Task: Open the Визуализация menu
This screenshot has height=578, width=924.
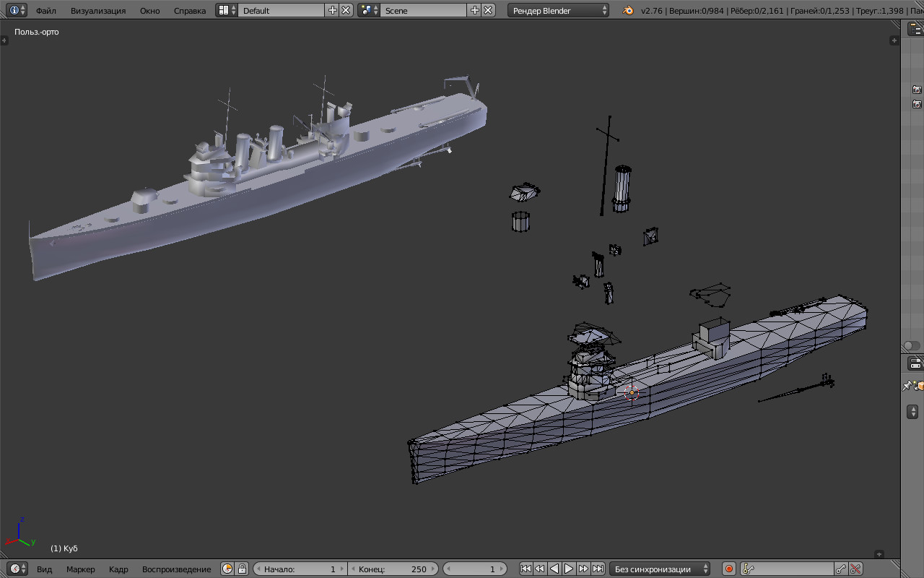Action: coord(97,11)
